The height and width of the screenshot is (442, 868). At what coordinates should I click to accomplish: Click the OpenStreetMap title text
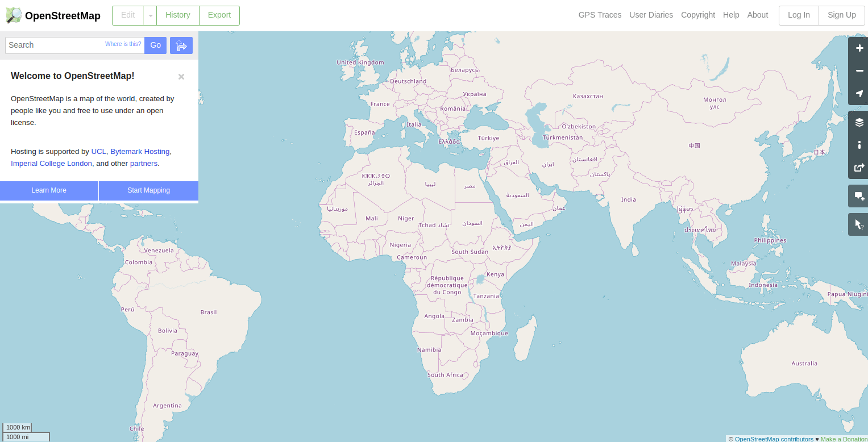coord(63,16)
